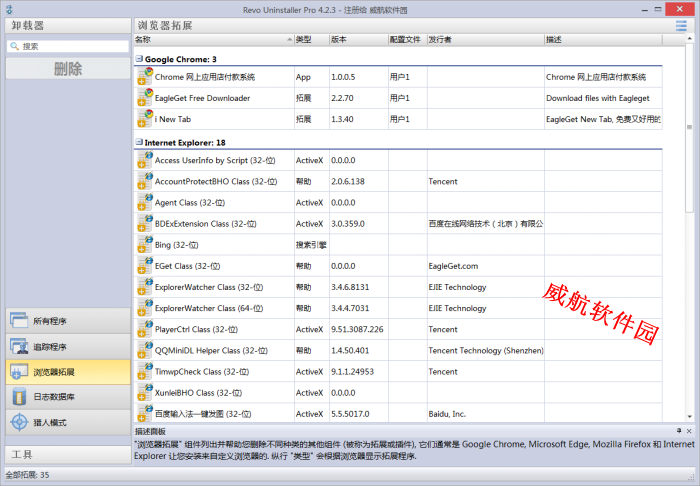The height and width of the screenshot is (486, 700).
Task: Click the ExplorerWatcher Class (64-位) icon
Action: 145,308
